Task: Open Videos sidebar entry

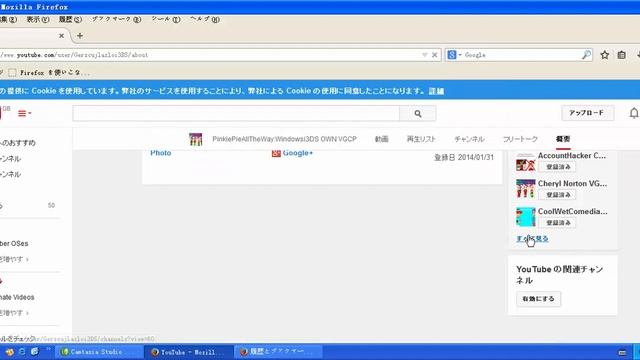Action: pyautogui.click(x=17, y=298)
